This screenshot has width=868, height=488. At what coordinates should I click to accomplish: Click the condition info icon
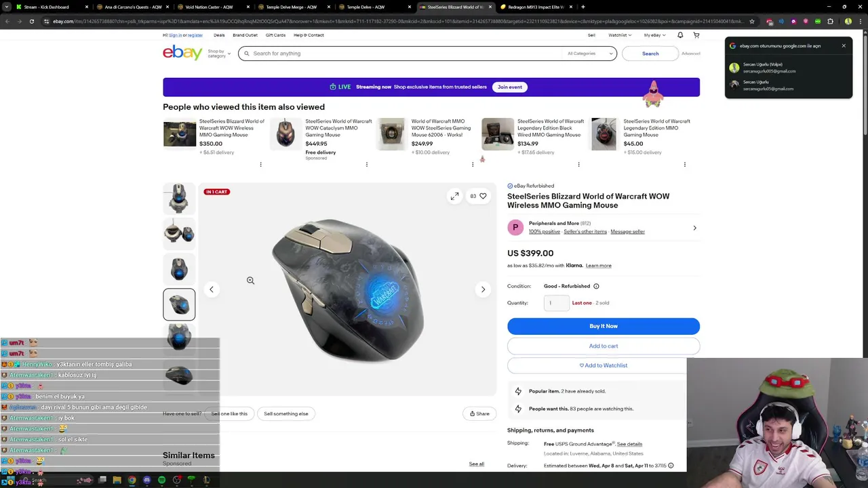tap(596, 286)
